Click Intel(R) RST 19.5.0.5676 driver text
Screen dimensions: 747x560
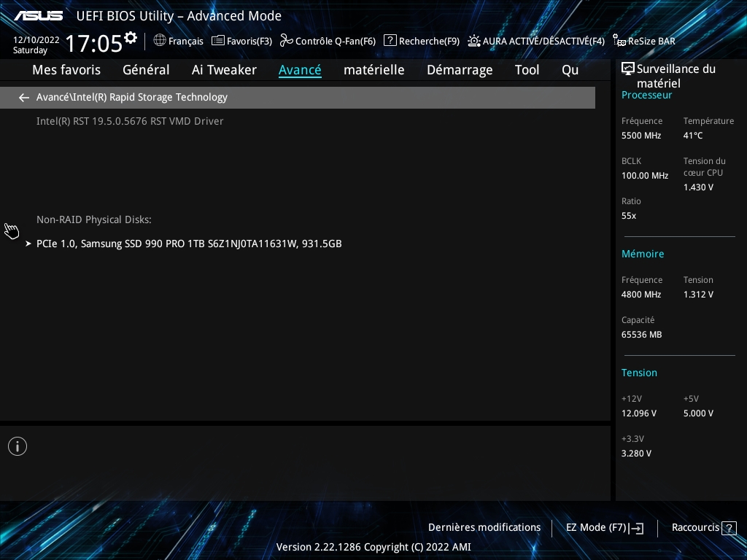click(130, 122)
